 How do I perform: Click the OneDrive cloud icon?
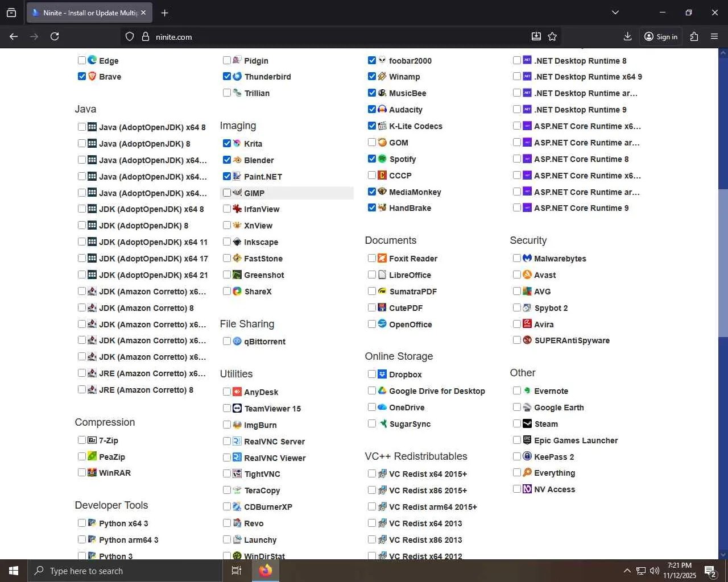coord(382,407)
